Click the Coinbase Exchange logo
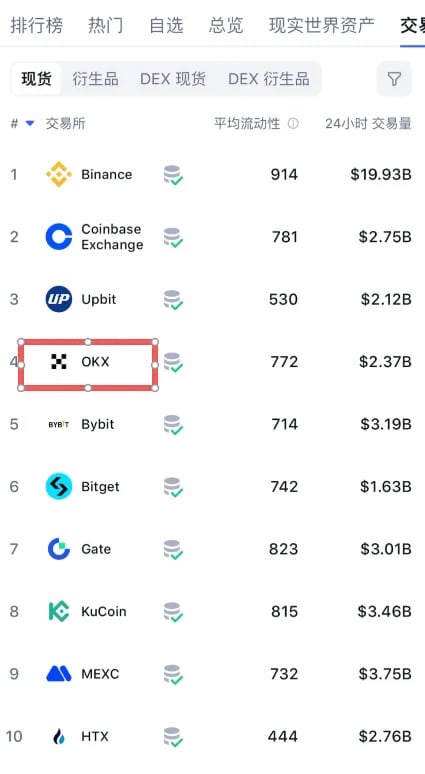Viewport: 425px width, 774px height. (x=59, y=237)
